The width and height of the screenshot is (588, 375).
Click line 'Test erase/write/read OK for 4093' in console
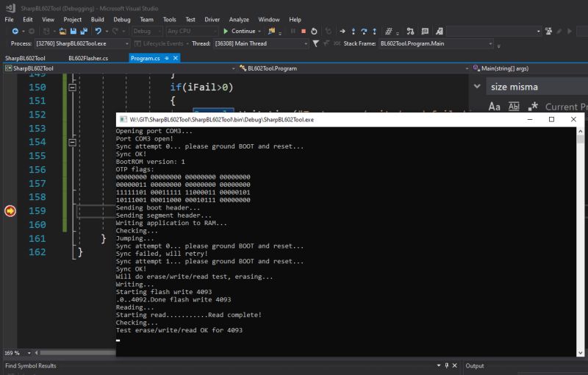(179, 330)
